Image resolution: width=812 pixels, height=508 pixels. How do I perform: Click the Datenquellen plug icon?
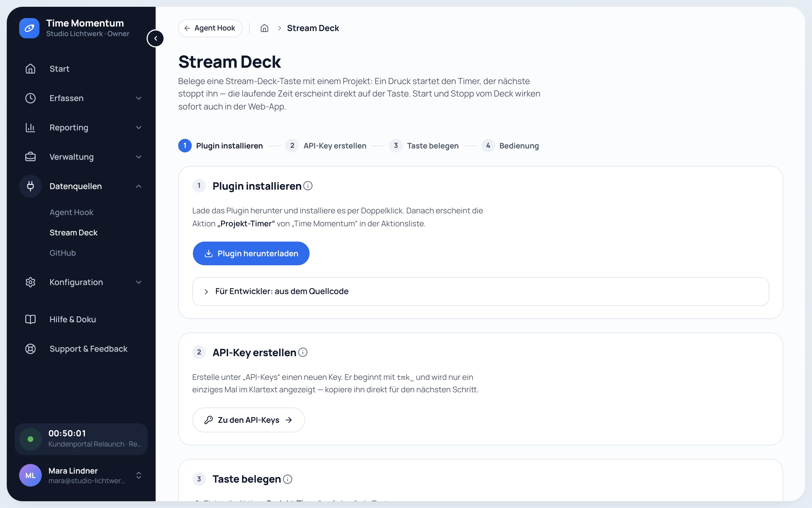[x=30, y=186]
